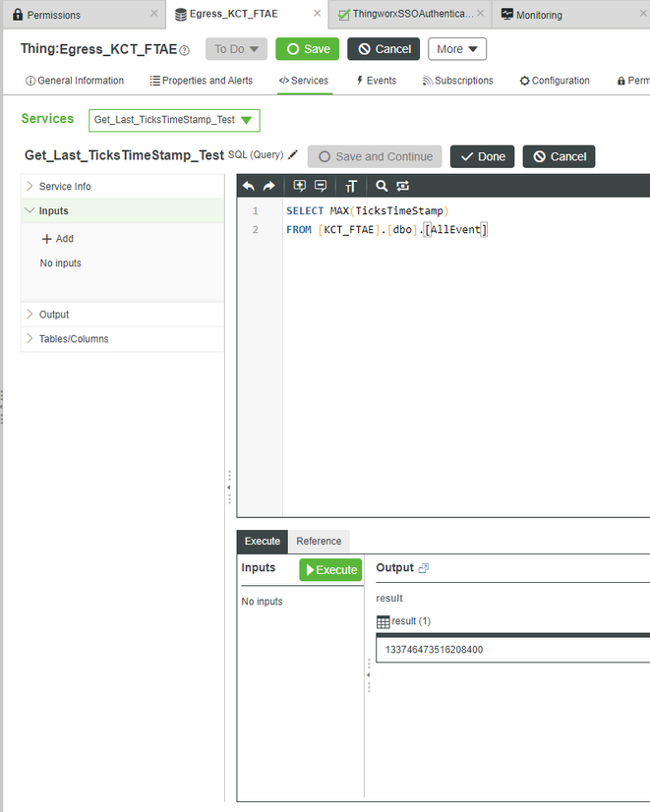Click the result value 133746473516208400
The height and width of the screenshot is (812, 650).
pos(434,650)
